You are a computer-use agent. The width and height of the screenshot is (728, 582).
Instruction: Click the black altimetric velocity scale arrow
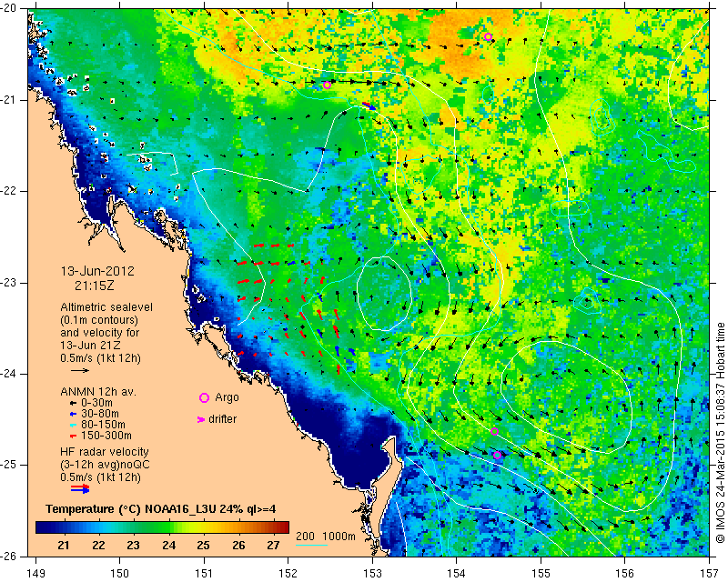click(80, 370)
